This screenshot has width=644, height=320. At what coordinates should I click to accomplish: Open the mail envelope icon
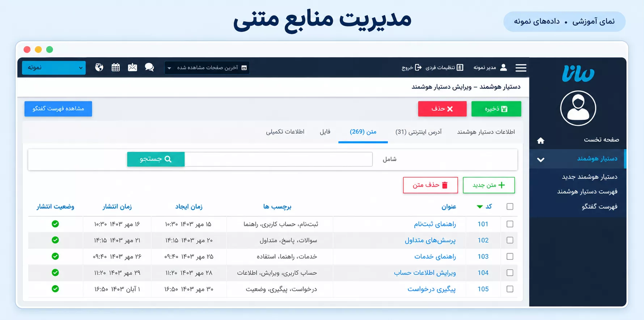[132, 67]
